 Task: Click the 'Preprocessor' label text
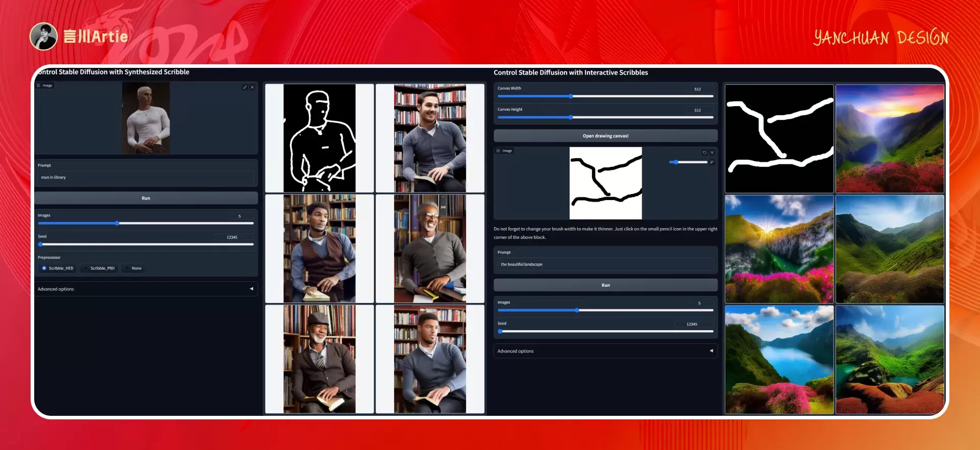[49, 258]
